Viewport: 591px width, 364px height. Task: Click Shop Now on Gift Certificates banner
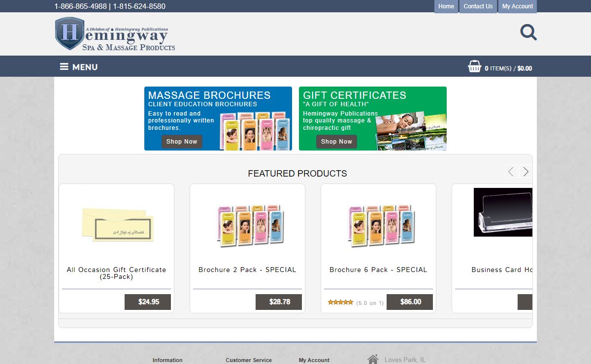point(336,142)
